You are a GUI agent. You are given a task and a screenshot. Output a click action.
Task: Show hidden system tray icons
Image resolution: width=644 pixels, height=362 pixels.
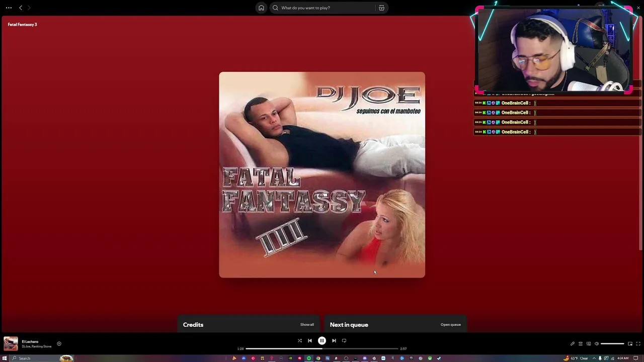pyautogui.click(x=594, y=358)
